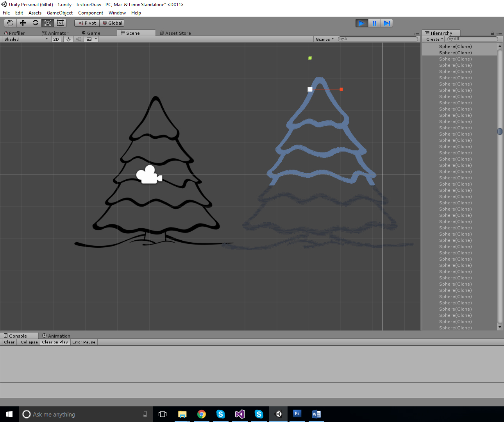Viewport: 504px width, 422px height.
Task: Switch to the Animation tab
Action: coord(56,336)
